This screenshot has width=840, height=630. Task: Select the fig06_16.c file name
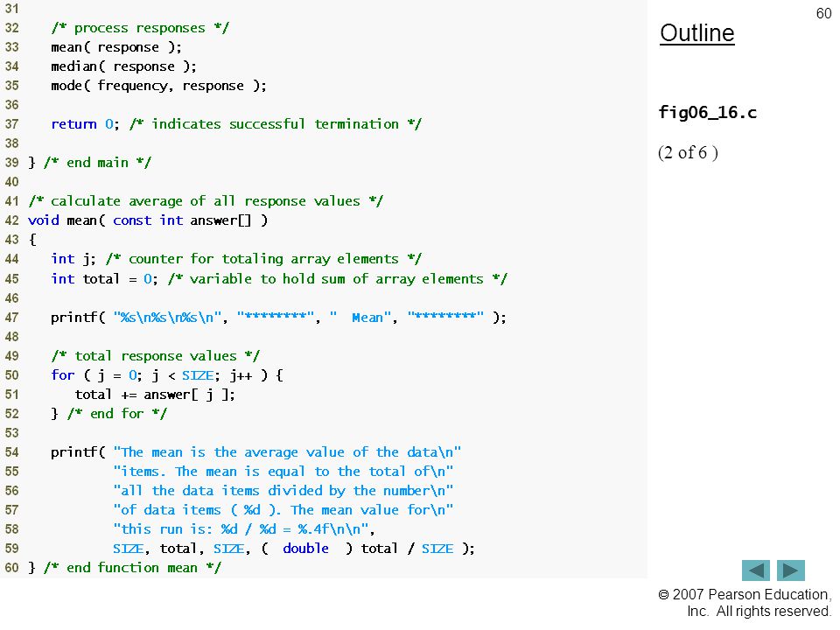[x=708, y=113]
